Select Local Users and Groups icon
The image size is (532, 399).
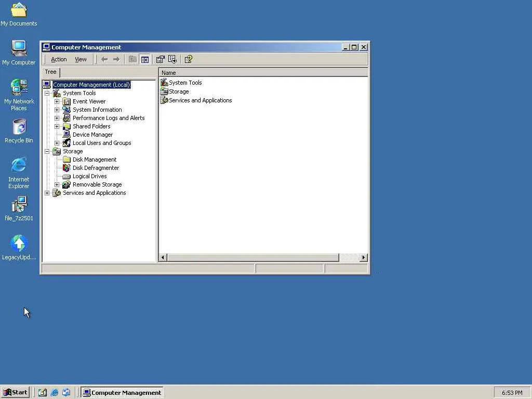pyautogui.click(x=67, y=143)
